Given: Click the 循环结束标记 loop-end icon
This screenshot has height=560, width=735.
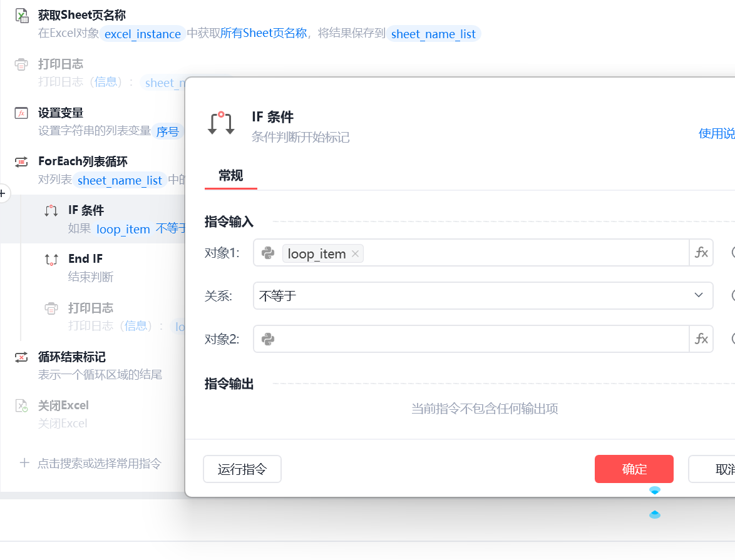Looking at the screenshot, I should (21, 357).
